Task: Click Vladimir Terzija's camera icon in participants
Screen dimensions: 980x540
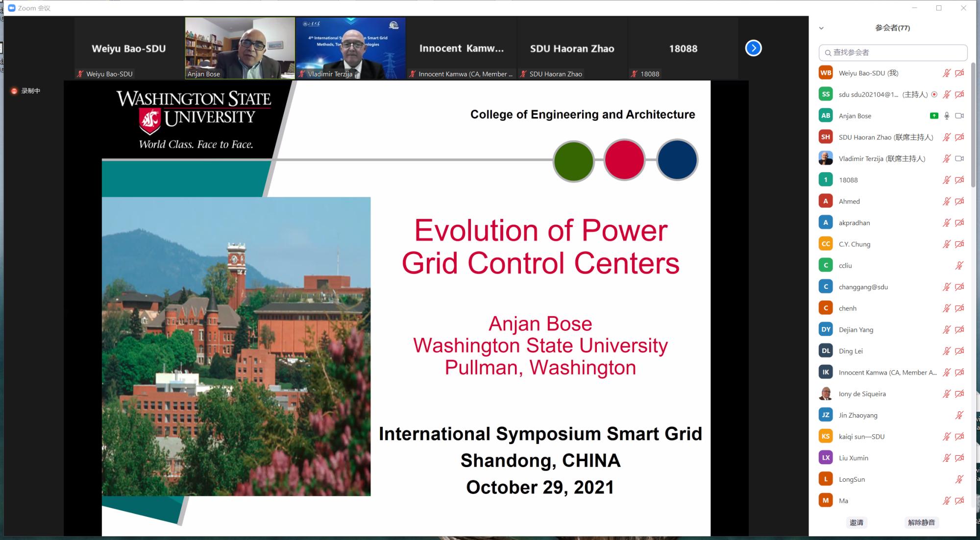Action: 959,159
